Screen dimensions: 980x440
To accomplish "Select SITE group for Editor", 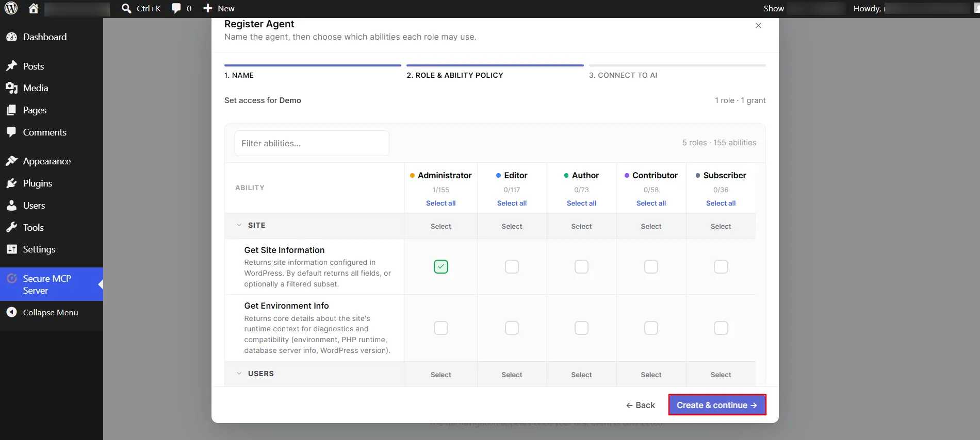I will [x=512, y=226].
